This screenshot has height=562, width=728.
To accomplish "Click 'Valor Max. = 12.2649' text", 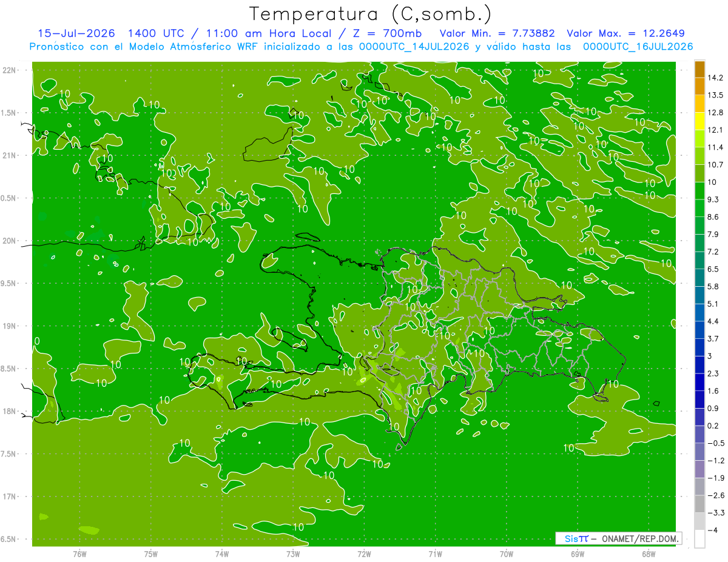I will point(626,33).
